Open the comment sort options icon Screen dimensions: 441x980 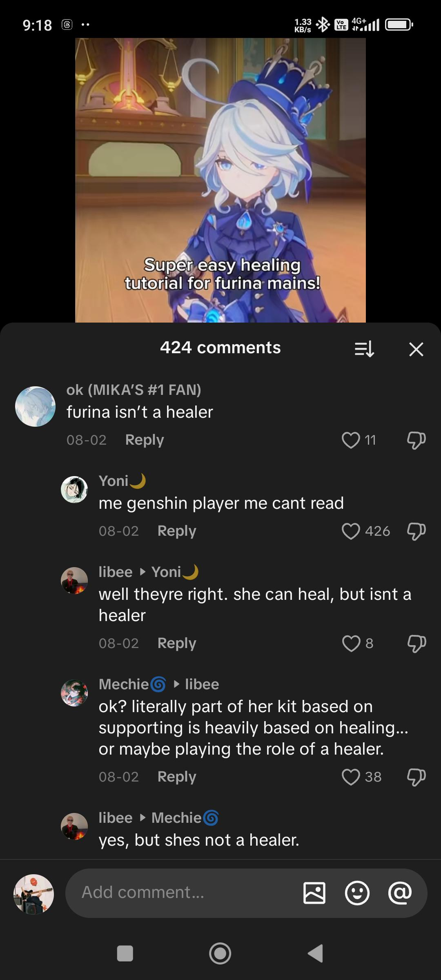[364, 349]
